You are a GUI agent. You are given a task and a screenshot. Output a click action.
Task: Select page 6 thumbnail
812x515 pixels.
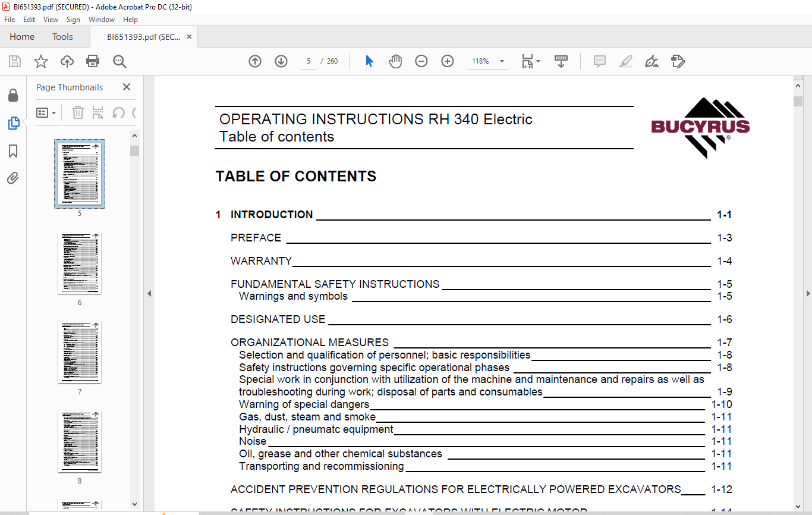[x=80, y=263]
